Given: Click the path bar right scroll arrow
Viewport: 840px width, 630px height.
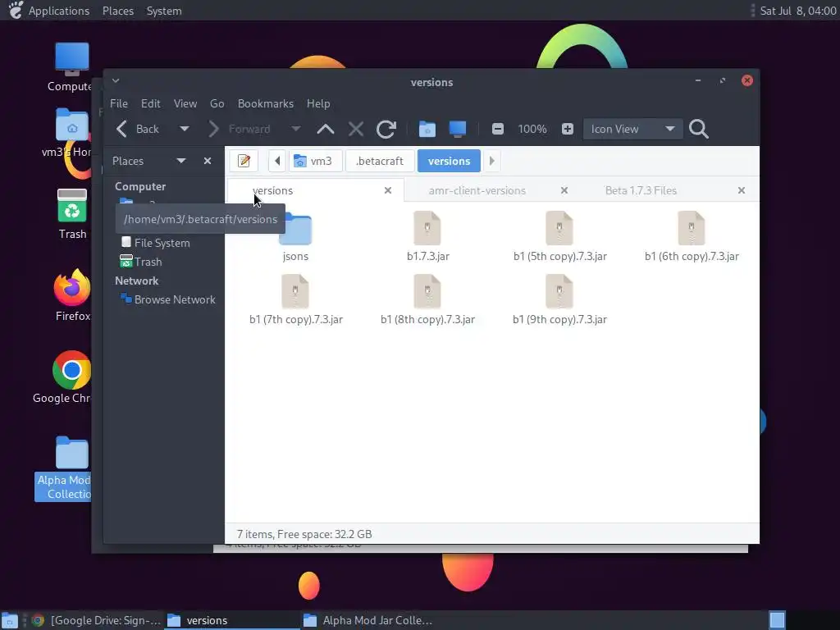Looking at the screenshot, I should point(492,161).
